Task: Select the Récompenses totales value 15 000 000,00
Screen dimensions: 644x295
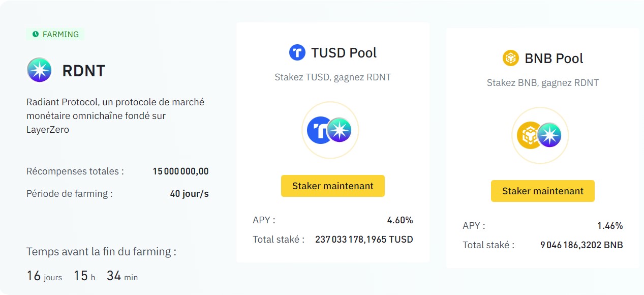Action: click(181, 171)
